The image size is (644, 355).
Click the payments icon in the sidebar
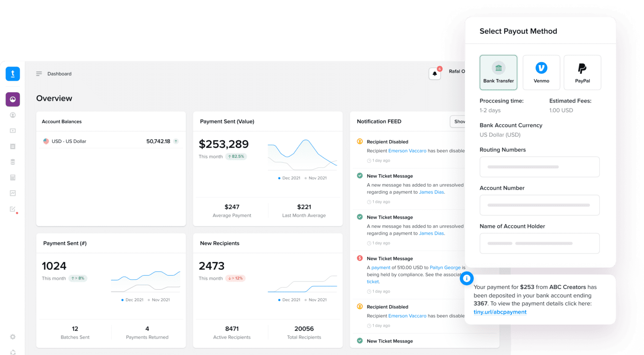(x=13, y=131)
